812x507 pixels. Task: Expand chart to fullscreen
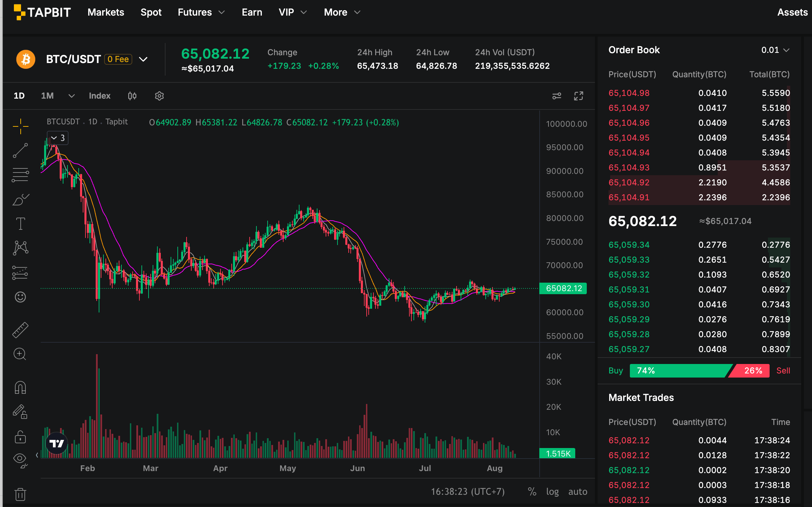[579, 96]
